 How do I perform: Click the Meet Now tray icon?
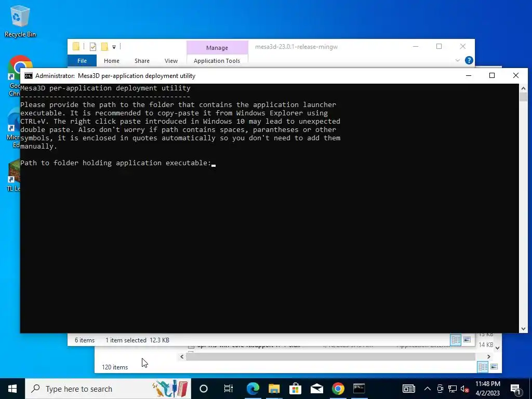(x=440, y=389)
